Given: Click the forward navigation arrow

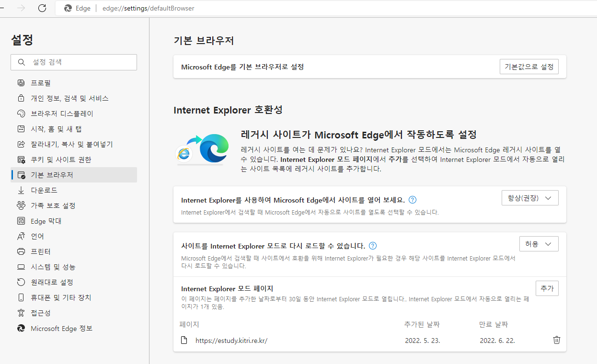Looking at the screenshot, I should (21, 8).
